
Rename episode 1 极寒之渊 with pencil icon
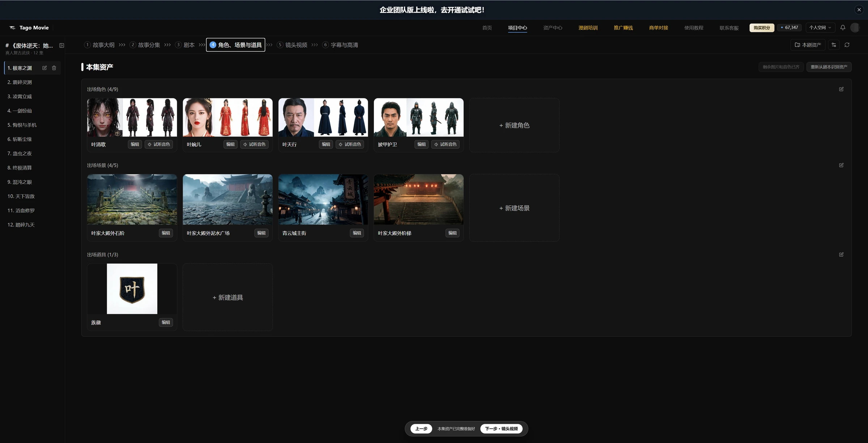pos(44,68)
